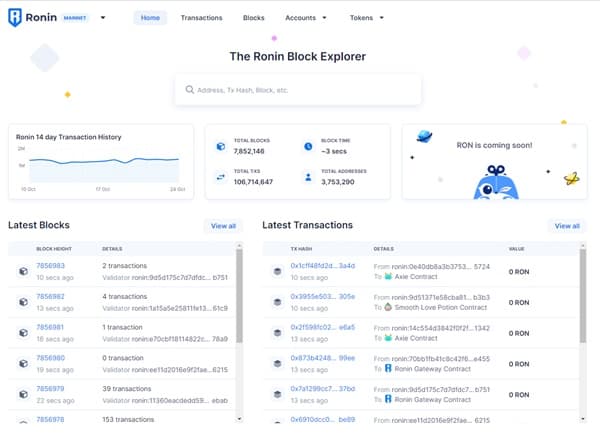Click the Total TXS arrows icon
This screenshot has height=440, width=600.
(221, 177)
